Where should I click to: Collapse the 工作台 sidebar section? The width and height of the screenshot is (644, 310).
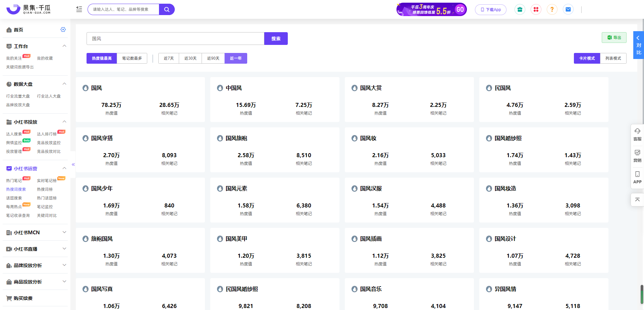pos(64,46)
